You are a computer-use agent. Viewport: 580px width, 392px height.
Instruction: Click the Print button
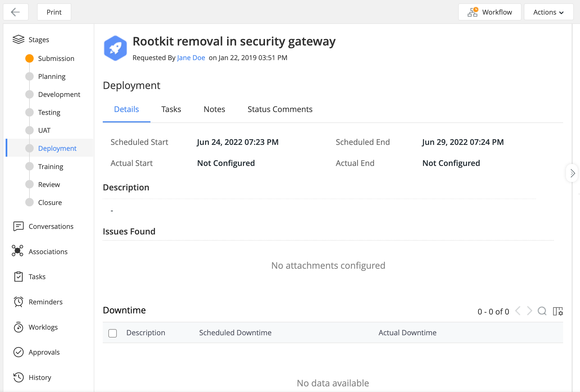coord(54,12)
